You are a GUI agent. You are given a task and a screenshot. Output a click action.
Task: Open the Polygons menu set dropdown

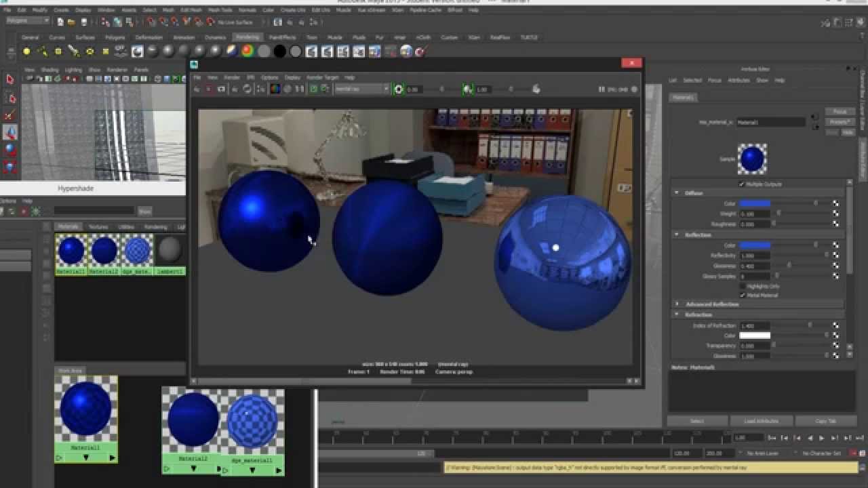point(28,21)
